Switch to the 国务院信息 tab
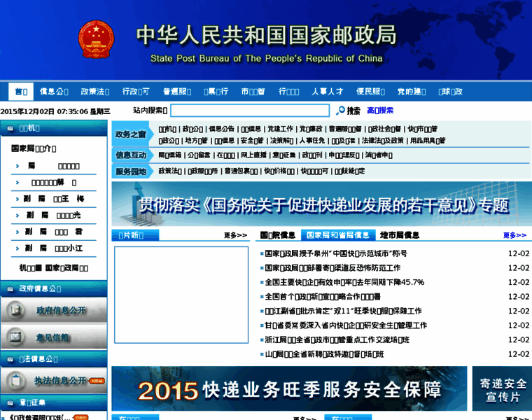This screenshot has height=420, width=532. pyautogui.click(x=278, y=235)
